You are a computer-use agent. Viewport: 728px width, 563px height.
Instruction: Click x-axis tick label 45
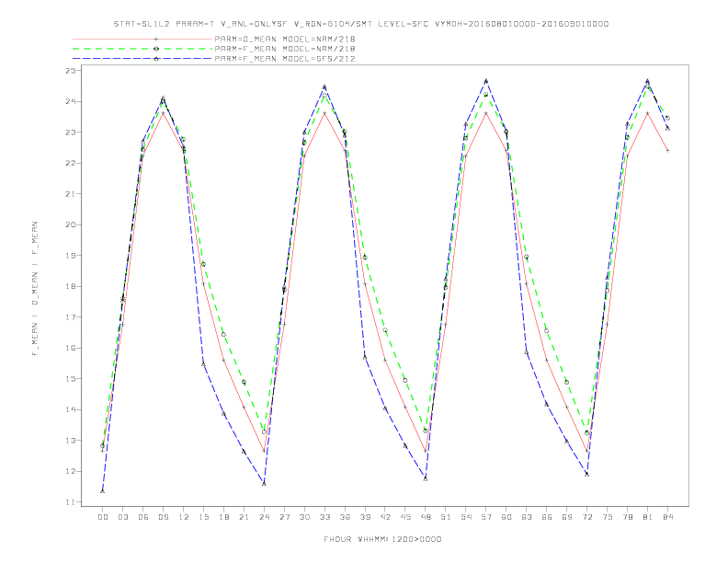point(405,517)
